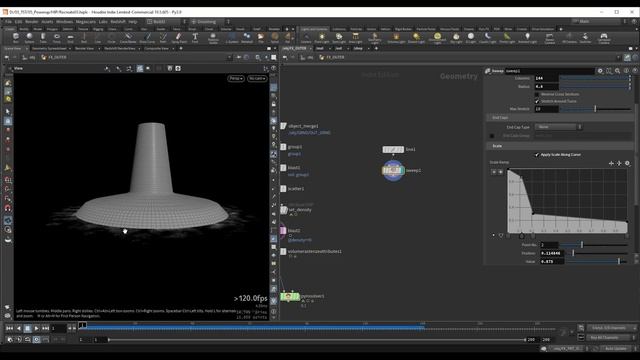Screen dimensions: 640x360
Task: Add a Camera from the shelf
Action: coord(306,38)
